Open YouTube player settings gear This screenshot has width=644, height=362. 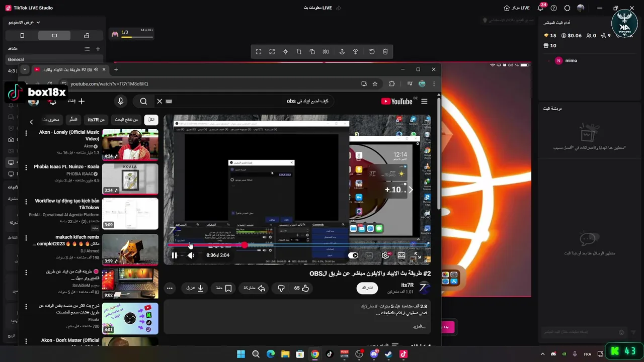(x=385, y=255)
